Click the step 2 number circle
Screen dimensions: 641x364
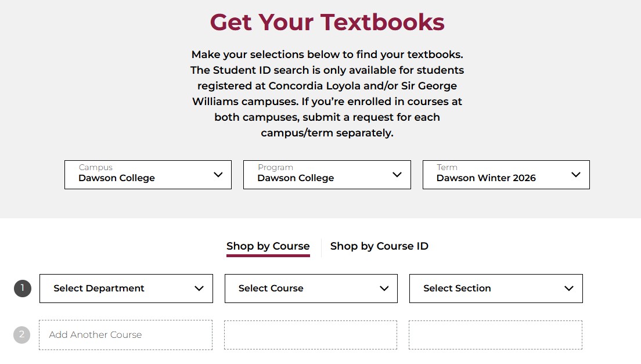click(21, 335)
